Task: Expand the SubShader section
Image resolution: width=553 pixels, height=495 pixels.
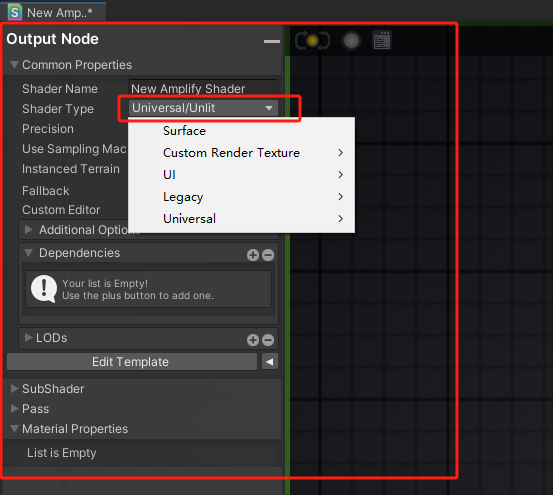Action: [x=14, y=389]
